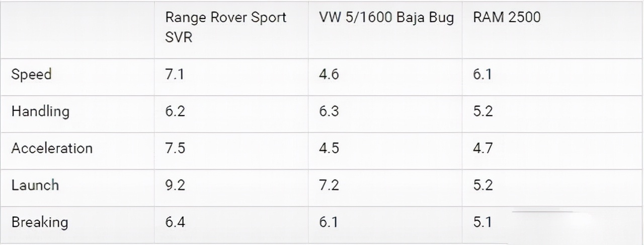This screenshot has height=245, width=644.
Task: Select RAM 2500's Acceleration value 4.7
Action: pyautogui.click(x=483, y=148)
